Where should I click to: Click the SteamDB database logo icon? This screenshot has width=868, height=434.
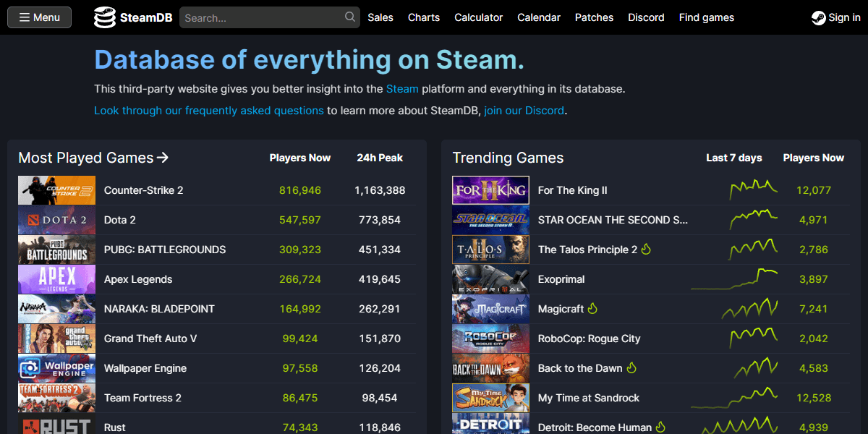click(106, 17)
